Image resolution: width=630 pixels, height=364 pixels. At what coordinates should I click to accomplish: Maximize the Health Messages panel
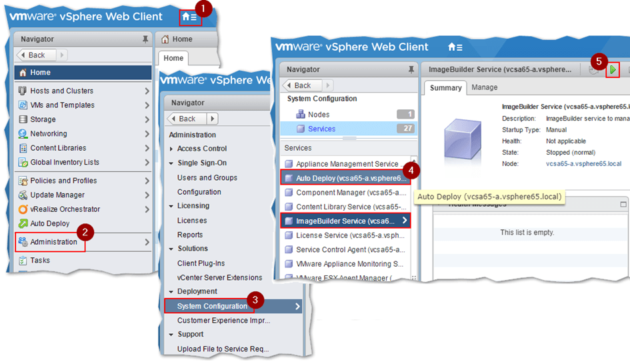623,205
